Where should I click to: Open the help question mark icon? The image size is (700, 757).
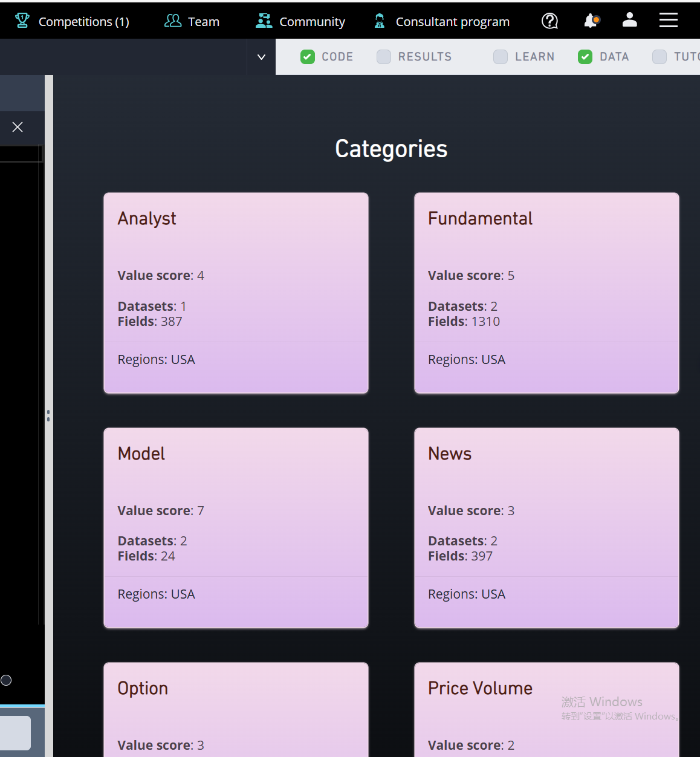(x=549, y=21)
